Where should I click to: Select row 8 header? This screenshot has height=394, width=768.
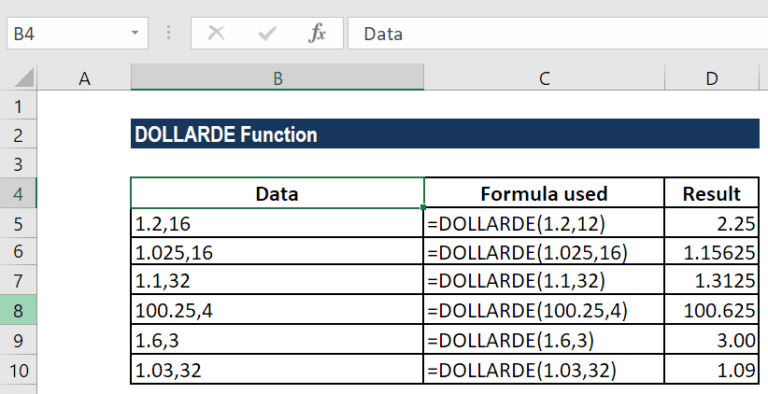click(18, 310)
